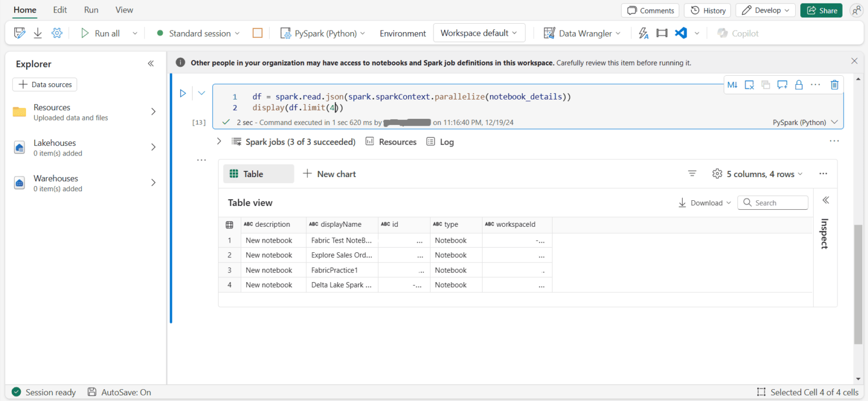This screenshot has width=868, height=401.
Task: Open Data Wrangler tool
Action: (582, 33)
